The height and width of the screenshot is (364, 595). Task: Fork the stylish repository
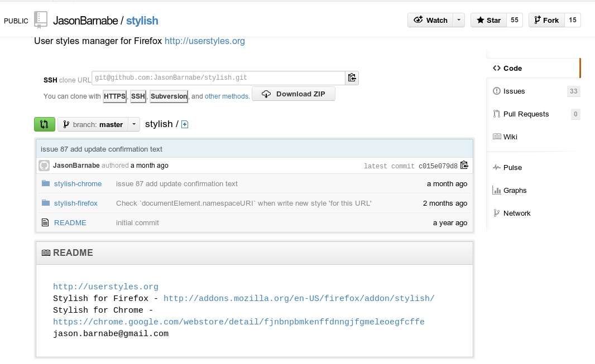pos(546,20)
